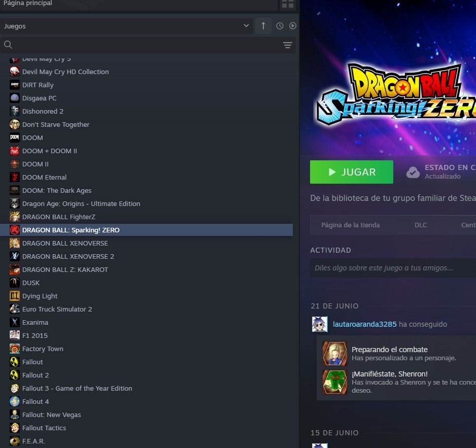This screenshot has width=476, height=448.
Task: Show recent activity clock filter
Action: [x=280, y=26]
